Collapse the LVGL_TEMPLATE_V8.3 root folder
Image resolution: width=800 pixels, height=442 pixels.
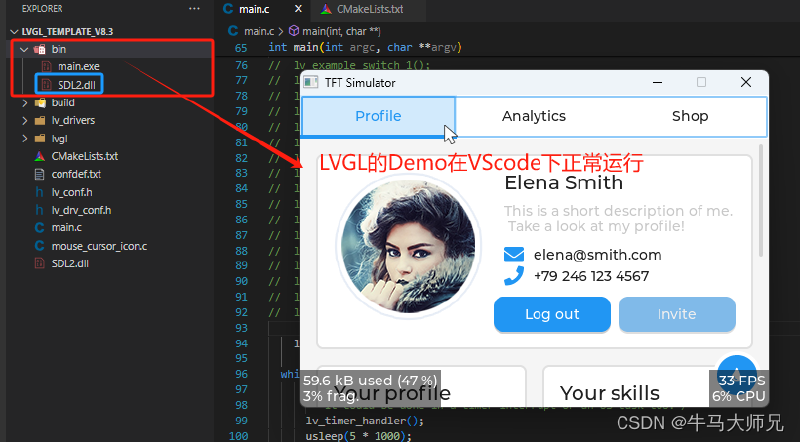[14, 32]
